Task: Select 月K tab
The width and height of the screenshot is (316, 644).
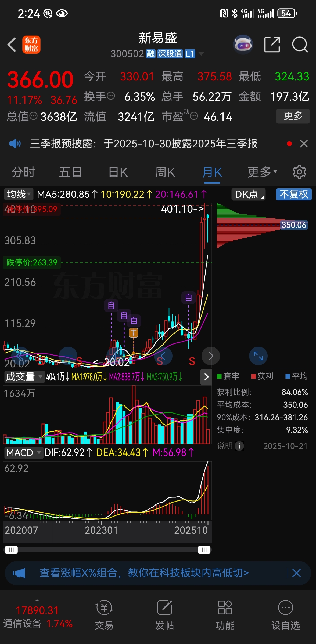Action: (x=212, y=172)
